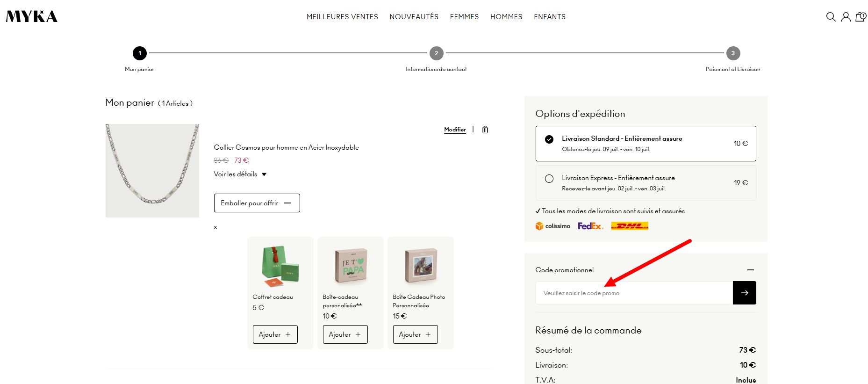Open the Femmes menu
Screen dimensions: 868x384
[464, 17]
